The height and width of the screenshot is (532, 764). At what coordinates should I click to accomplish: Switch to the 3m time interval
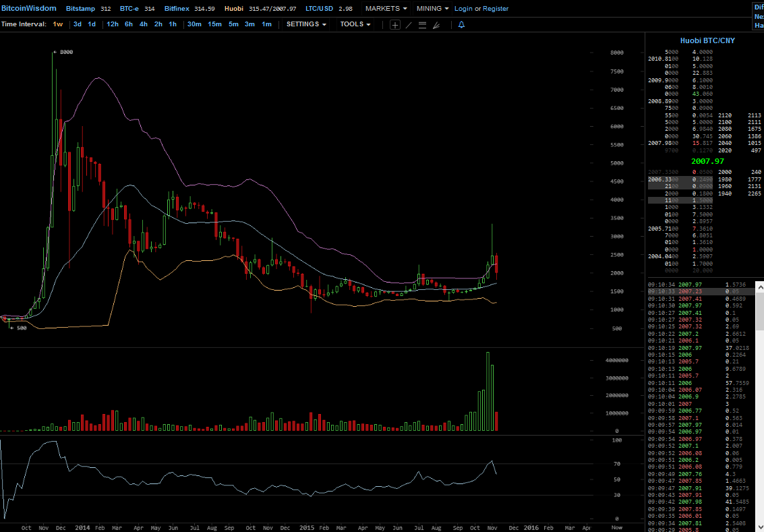coord(249,24)
